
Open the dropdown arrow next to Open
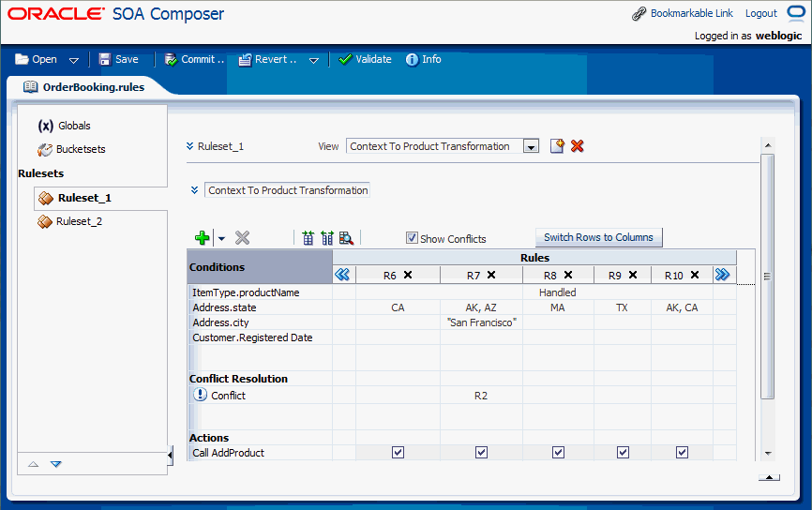coord(73,60)
